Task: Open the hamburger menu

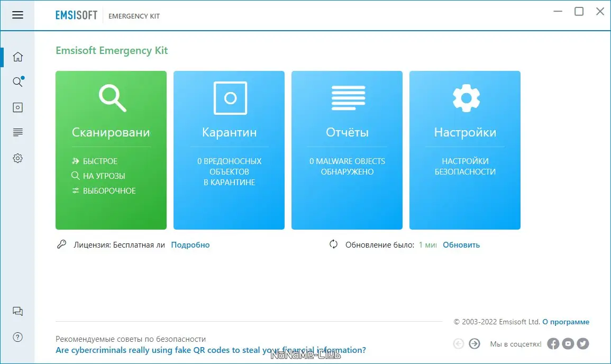Action: click(17, 15)
